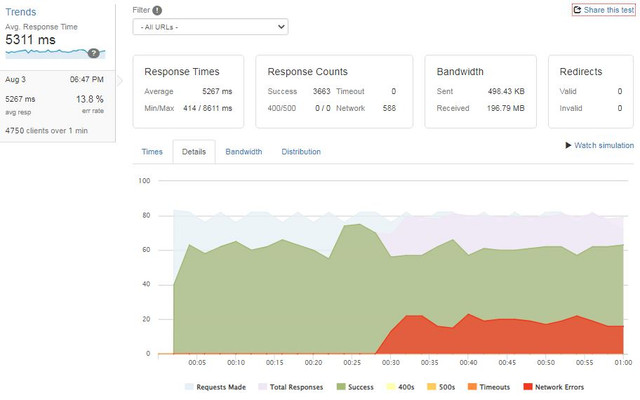Click the 414 / 8611 ms Min/Max value
The width and height of the screenshot is (640, 400).
207,108
